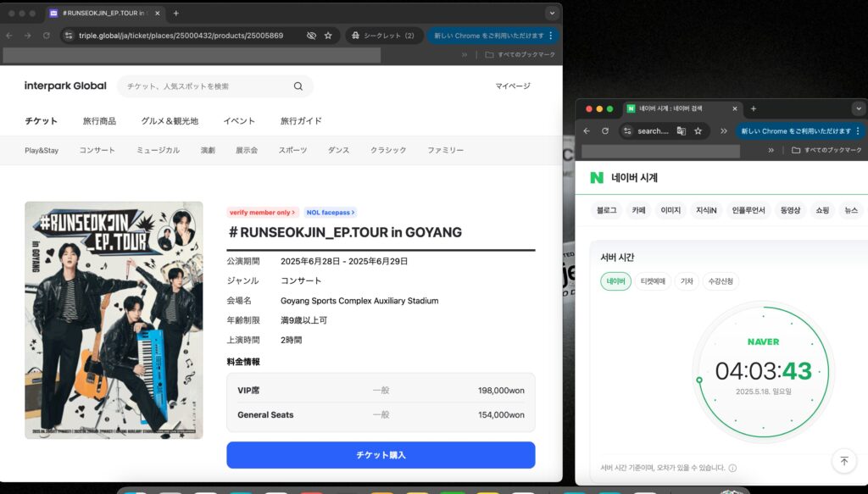The image size is (868, 494).
Task: Click the VIP席 198,000won price row
Action: click(x=381, y=391)
